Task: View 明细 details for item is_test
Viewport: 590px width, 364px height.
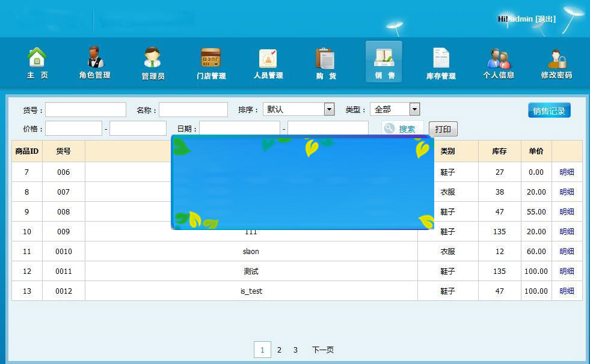Action: 567,291
